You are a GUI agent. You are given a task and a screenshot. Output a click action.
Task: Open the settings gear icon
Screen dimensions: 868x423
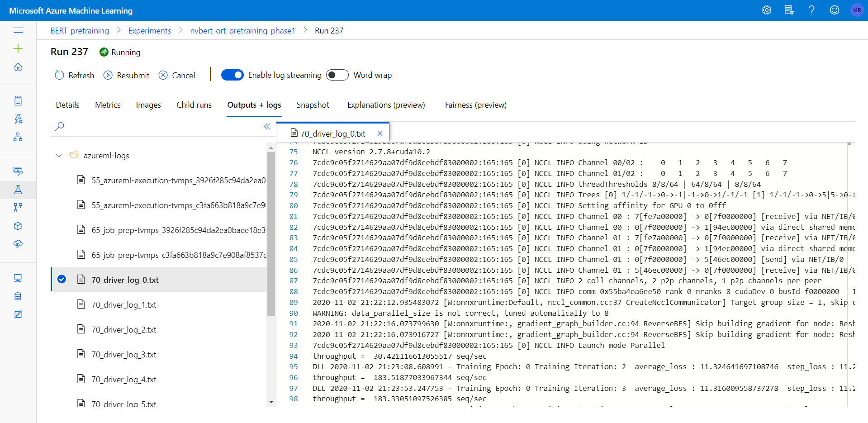pos(766,10)
